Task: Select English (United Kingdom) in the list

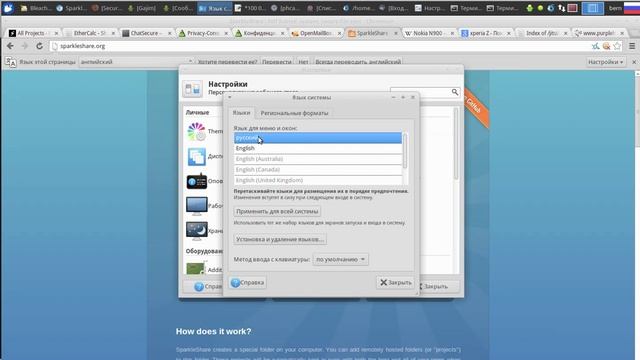Action: 318,180
